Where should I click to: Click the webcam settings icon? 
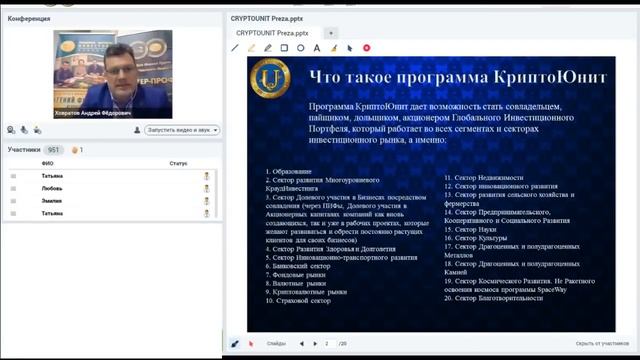coord(11,130)
